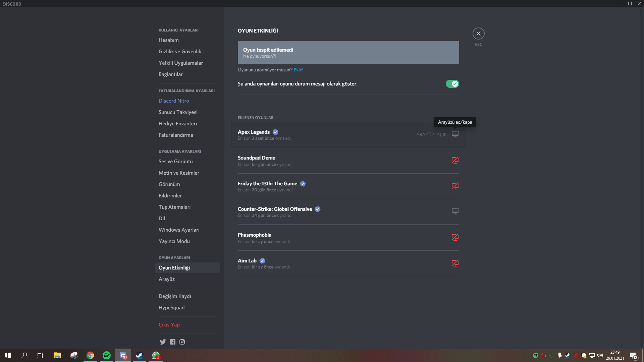Open File Explorer from taskbar
This screenshot has width=644, height=362.
click(57, 355)
